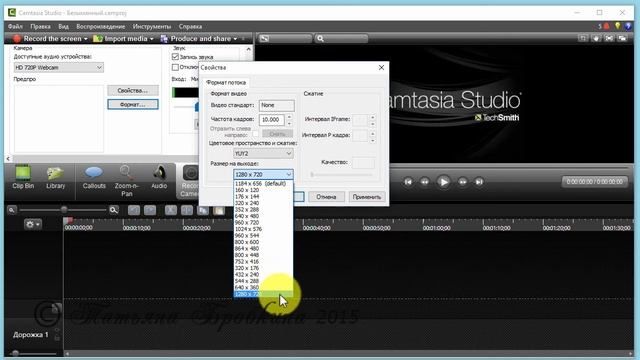Play the preview video
This screenshot has height=360, width=640.
[x=443, y=182]
